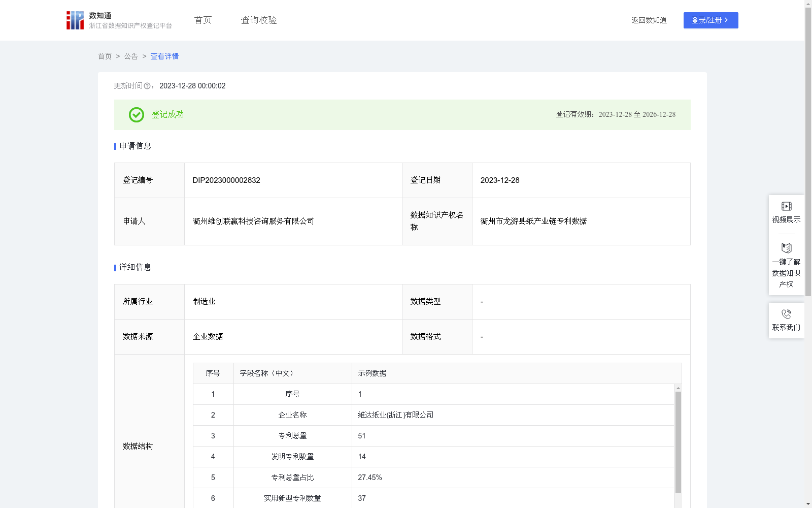Viewport: 812px width, 508px height.
Task: Click the 申请信息 section heading
Action: pos(136,146)
